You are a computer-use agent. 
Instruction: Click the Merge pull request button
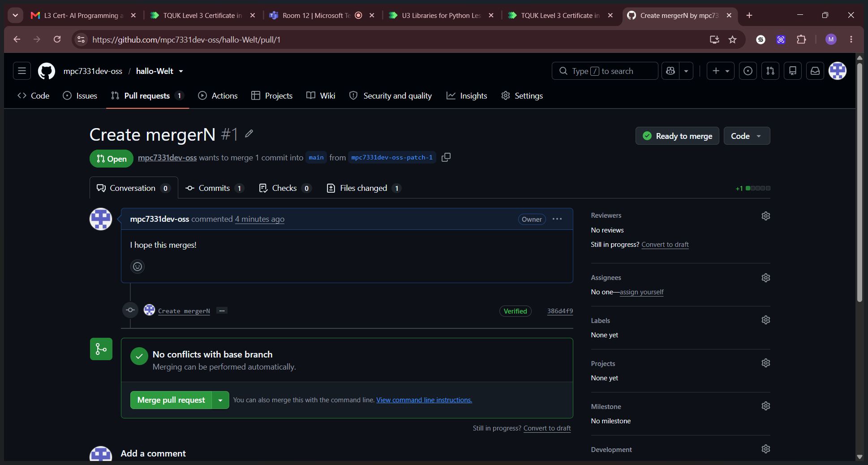(171, 400)
